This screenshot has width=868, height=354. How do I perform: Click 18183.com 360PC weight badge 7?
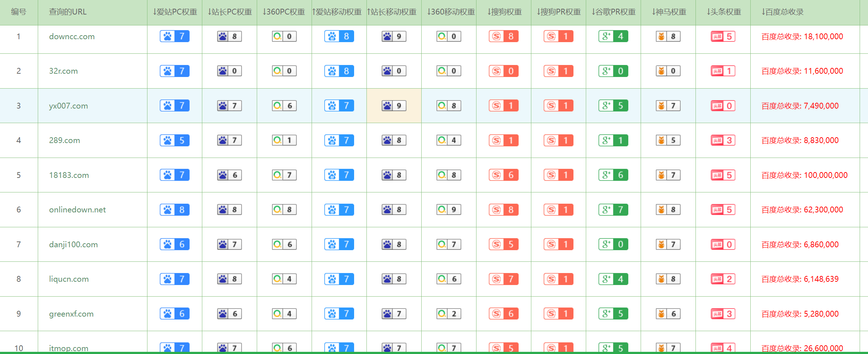click(284, 175)
